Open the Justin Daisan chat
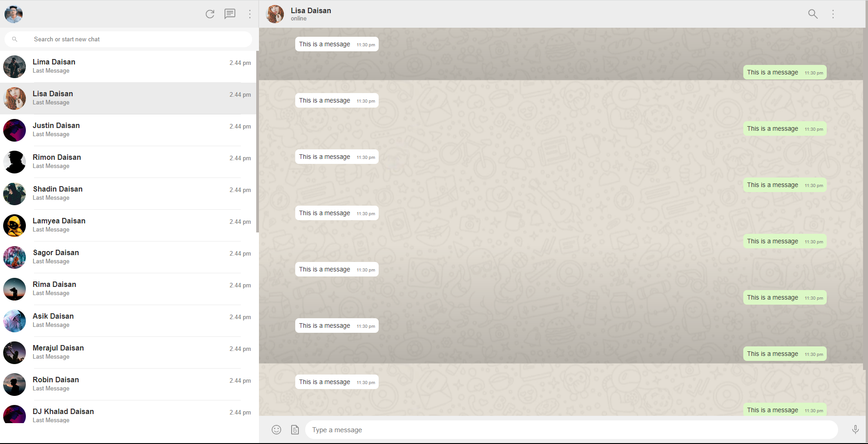 click(128, 130)
